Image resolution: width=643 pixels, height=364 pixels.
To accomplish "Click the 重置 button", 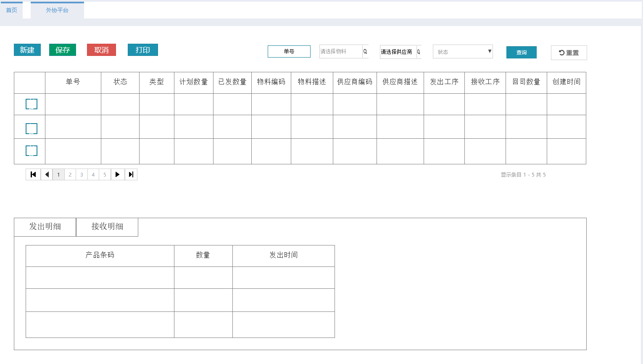I will pyautogui.click(x=569, y=53).
